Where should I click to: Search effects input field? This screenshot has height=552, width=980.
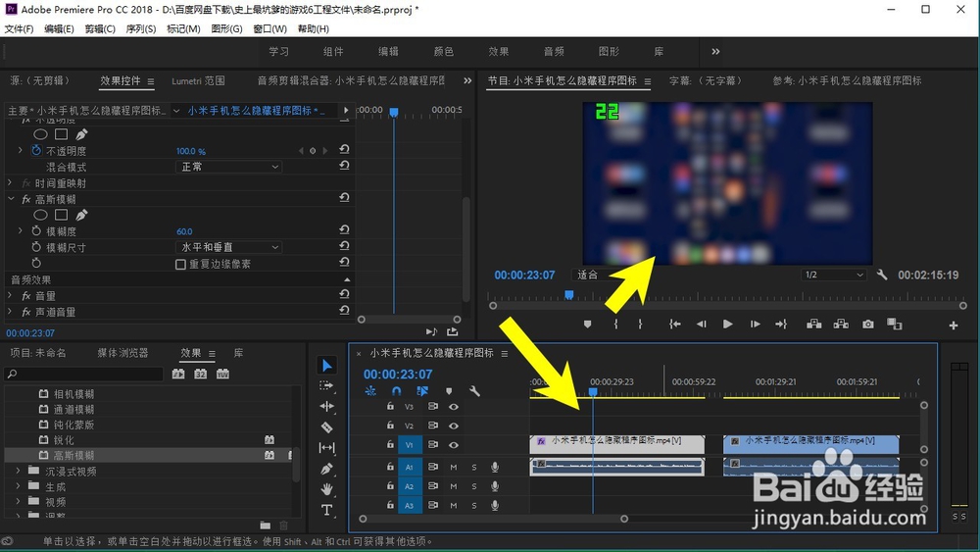(83, 374)
